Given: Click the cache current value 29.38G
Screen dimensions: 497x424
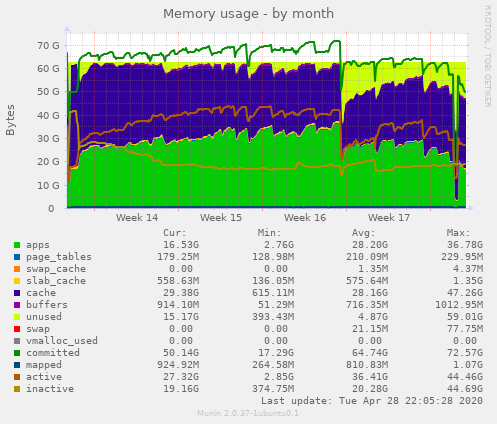Looking at the screenshot, I should (x=181, y=293).
